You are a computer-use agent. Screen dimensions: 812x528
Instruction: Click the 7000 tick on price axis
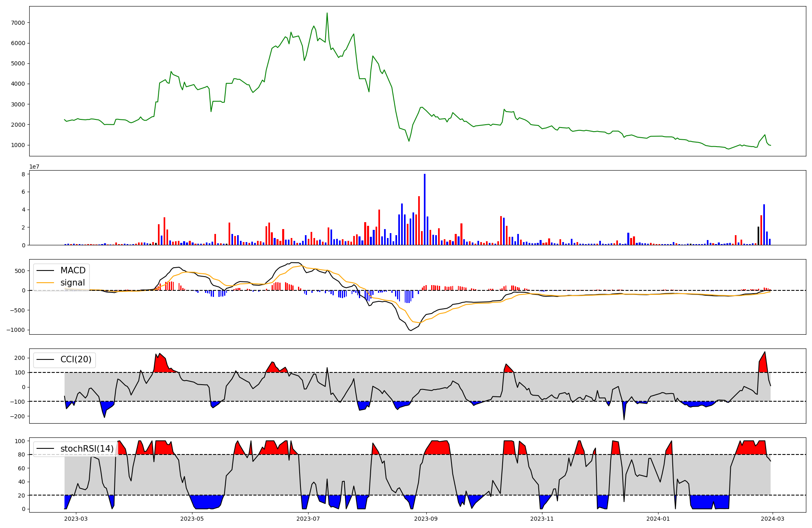pos(18,23)
